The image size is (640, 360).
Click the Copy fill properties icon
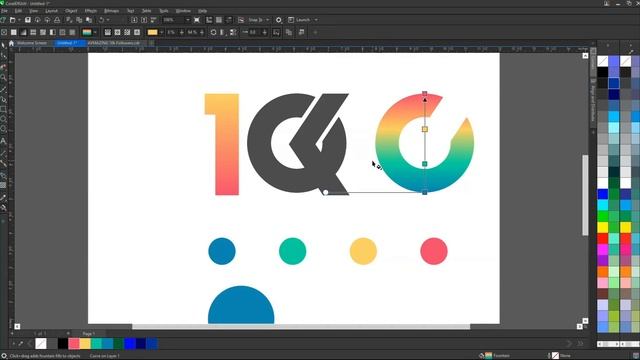[x=289, y=32]
